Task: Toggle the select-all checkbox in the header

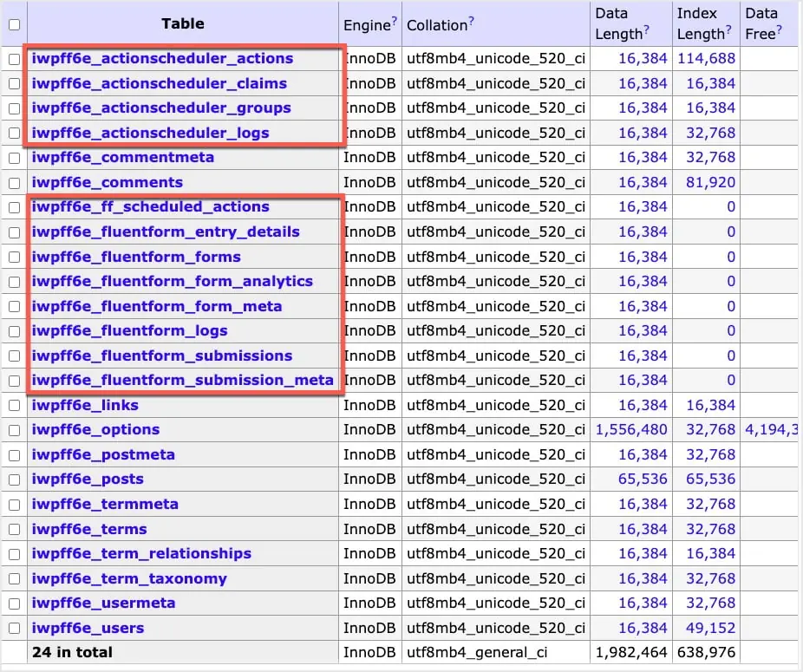Action: 13,24
